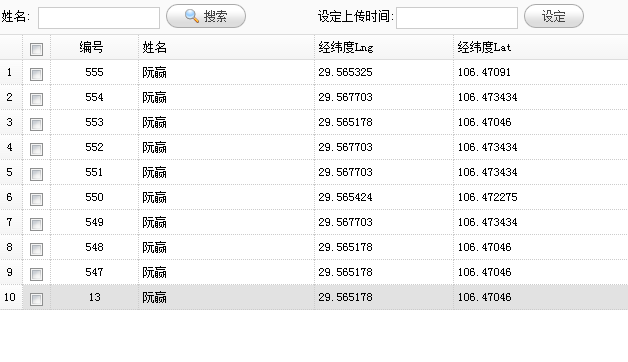Select the name cell in row 8
This screenshot has height=362, width=628.
226,247
